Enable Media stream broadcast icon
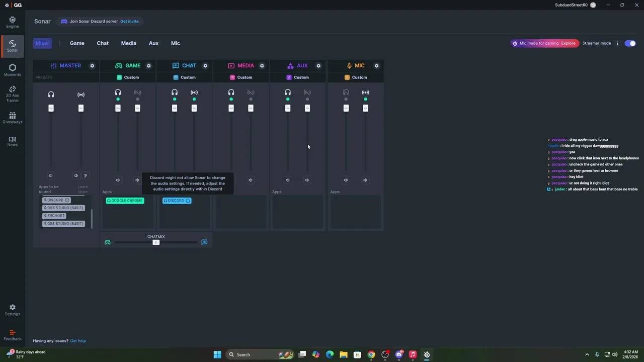Image resolution: width=644 pixels, height=362 pixels. tap(251, 93)
